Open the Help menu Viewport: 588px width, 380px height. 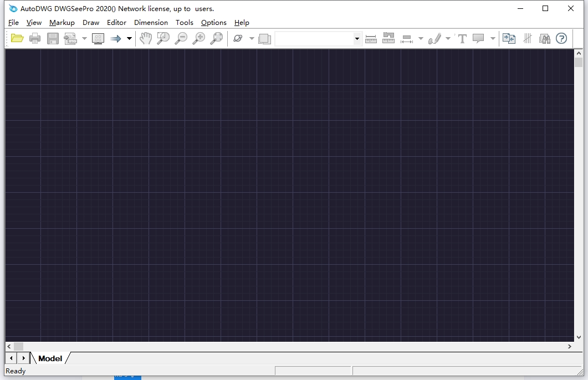[242, 23]
